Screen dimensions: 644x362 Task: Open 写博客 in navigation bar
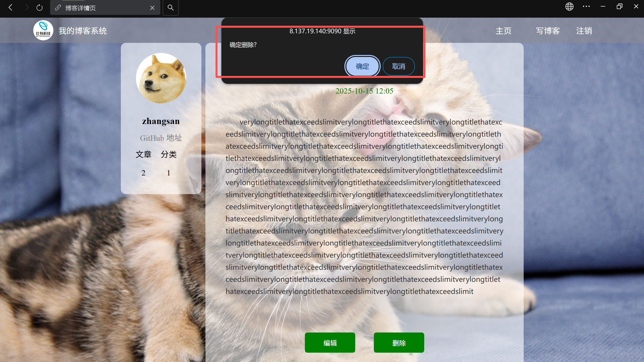coord(548,31)
